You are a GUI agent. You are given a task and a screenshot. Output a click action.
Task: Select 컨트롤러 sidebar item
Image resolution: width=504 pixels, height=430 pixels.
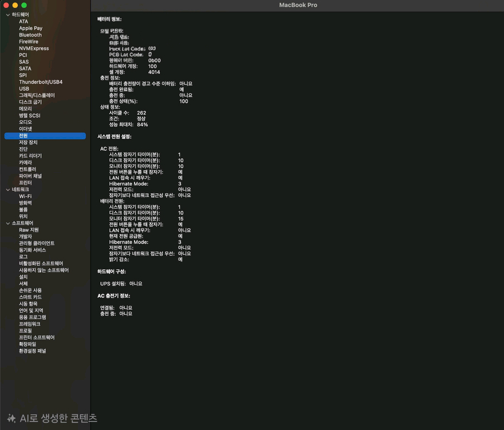27,169
